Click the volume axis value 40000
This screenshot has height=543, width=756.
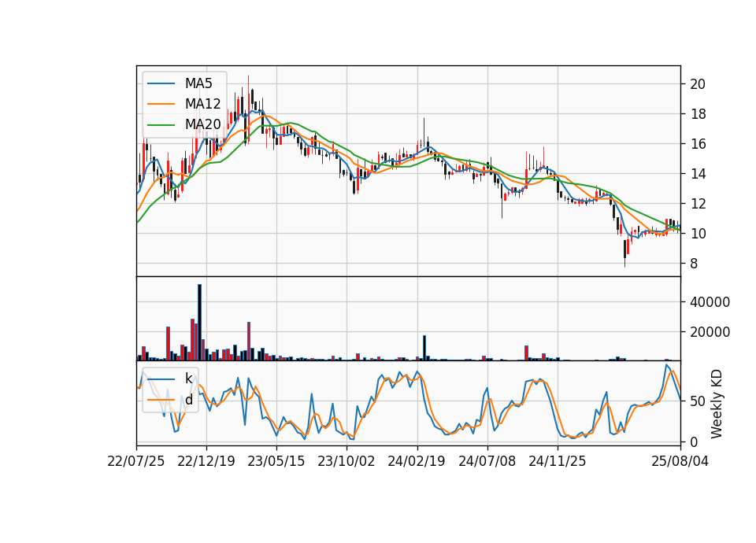click(x=710, y=302)
